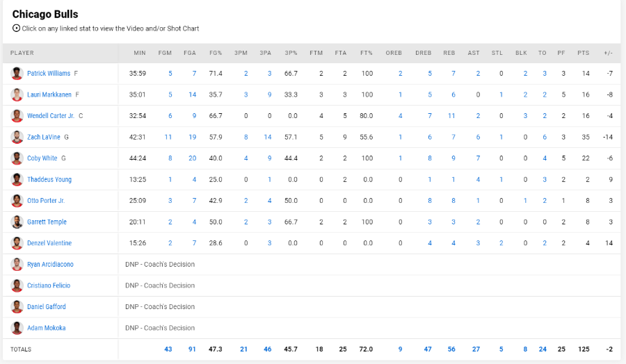Click Ryan Arcidiacono's headshot avatar
The image size is (626, 364).
[17, 264]
